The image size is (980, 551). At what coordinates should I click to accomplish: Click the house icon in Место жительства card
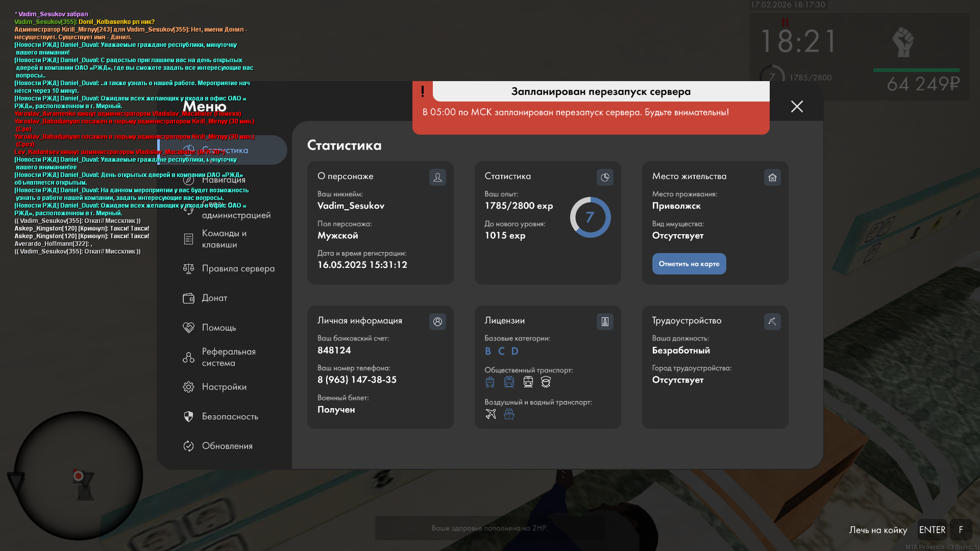pyautogui.click(x=772, y=177)
